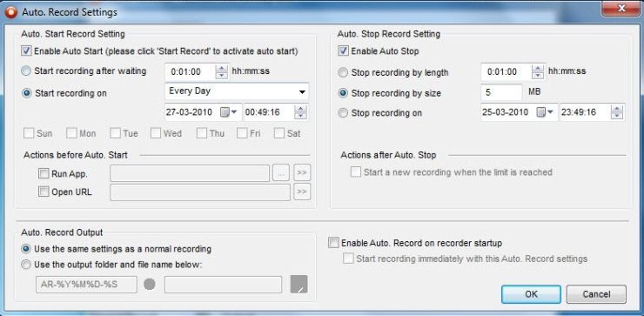Screen dimensions: 644x316
Task: Enable the Run App. checkbox
Action: (x=44, y=174)
